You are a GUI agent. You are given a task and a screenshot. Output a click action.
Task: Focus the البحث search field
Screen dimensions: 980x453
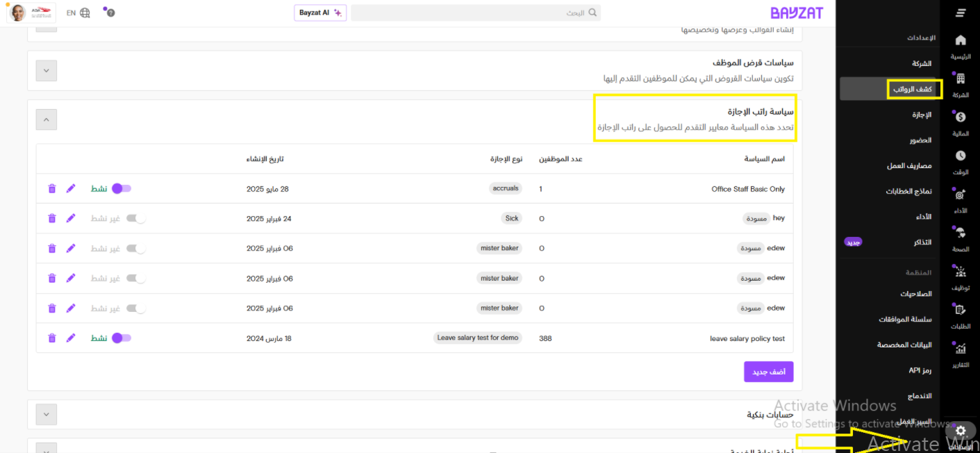pos(476,13)
